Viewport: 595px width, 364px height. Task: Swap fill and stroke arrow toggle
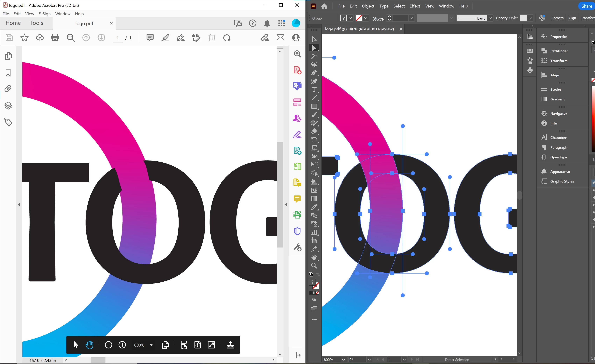[318, 275]
